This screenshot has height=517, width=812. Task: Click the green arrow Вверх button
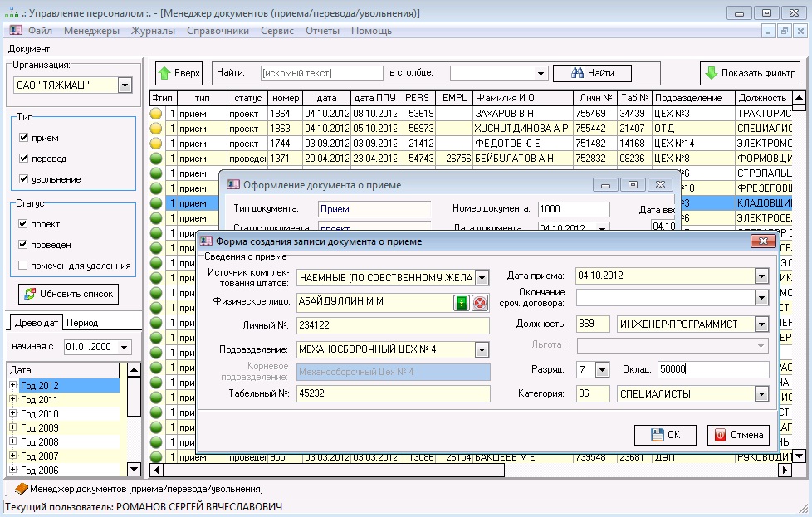179,73
